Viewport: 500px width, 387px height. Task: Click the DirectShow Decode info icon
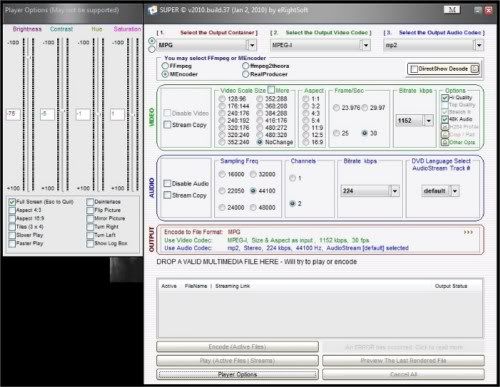click(475, 69)
